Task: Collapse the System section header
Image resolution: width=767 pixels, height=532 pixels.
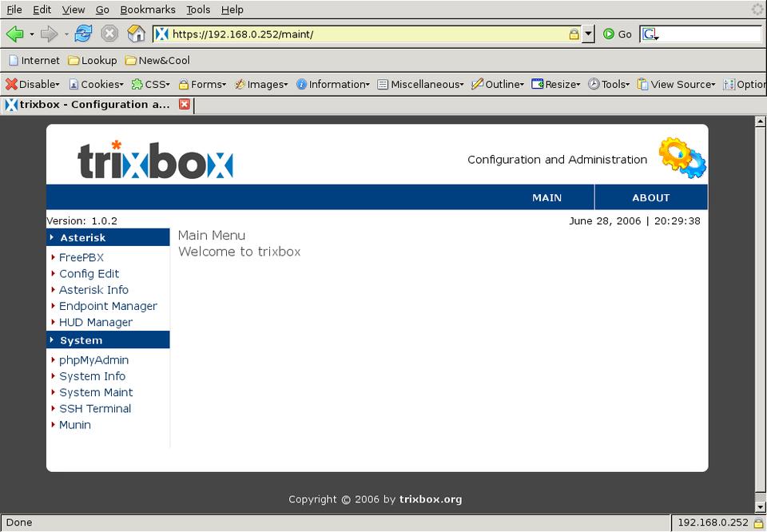Action: pos(108,340)
